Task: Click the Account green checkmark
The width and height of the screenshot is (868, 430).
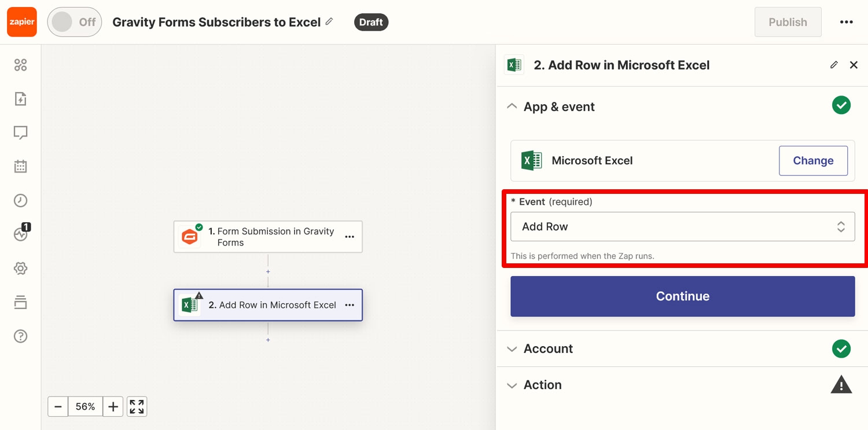Action: pyautogui.click(x=841, y=348)
